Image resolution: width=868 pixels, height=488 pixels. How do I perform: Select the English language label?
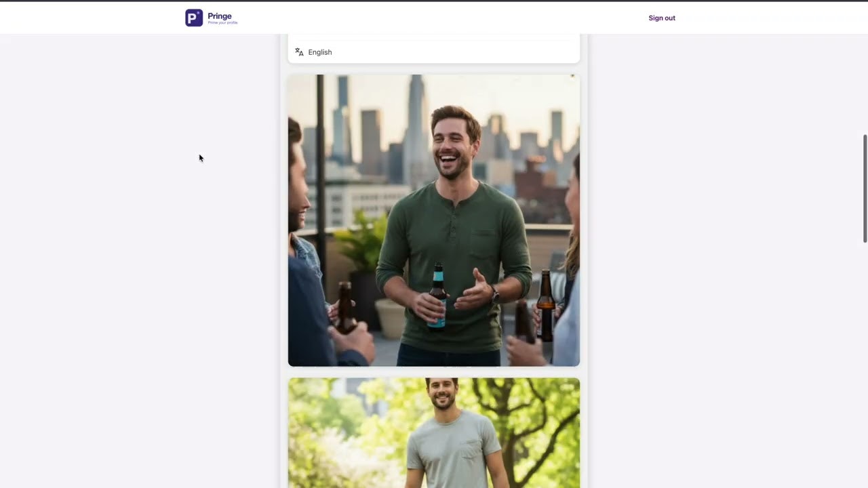pos(320,52)
